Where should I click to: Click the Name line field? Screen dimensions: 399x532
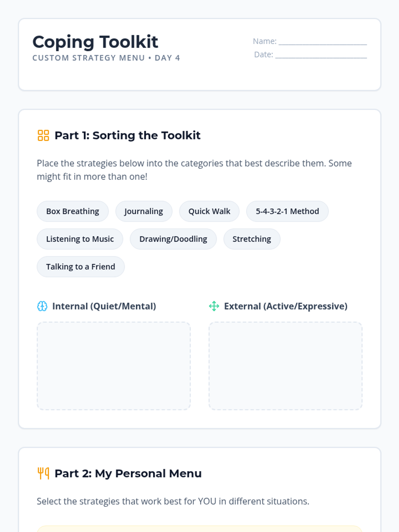pyautogui.click(x=323, y=41)
